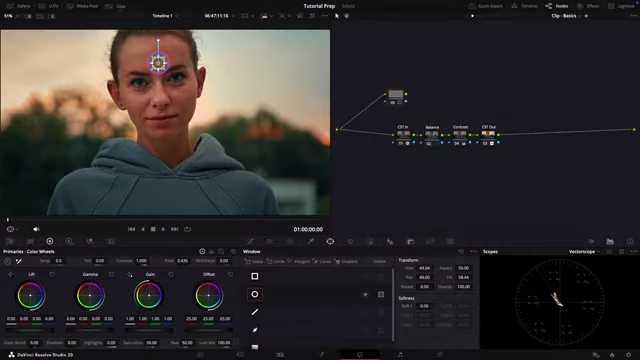Image resolution: width=640 pixels, height=360 pixels.
Task: Open the Media Pool panel
Action: pos(82,6)
